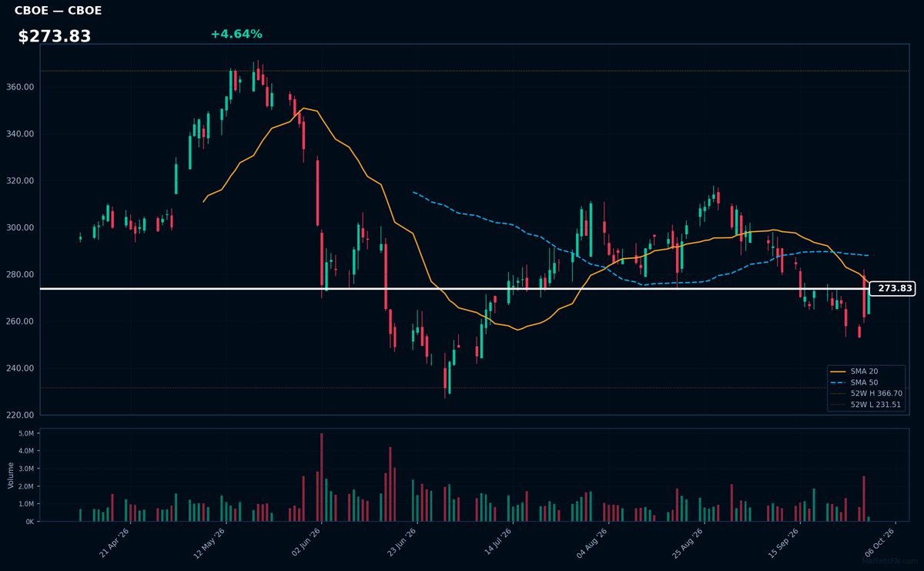
Task: Select SMA 50 legend entry
Action: click(x=866, y=382)
